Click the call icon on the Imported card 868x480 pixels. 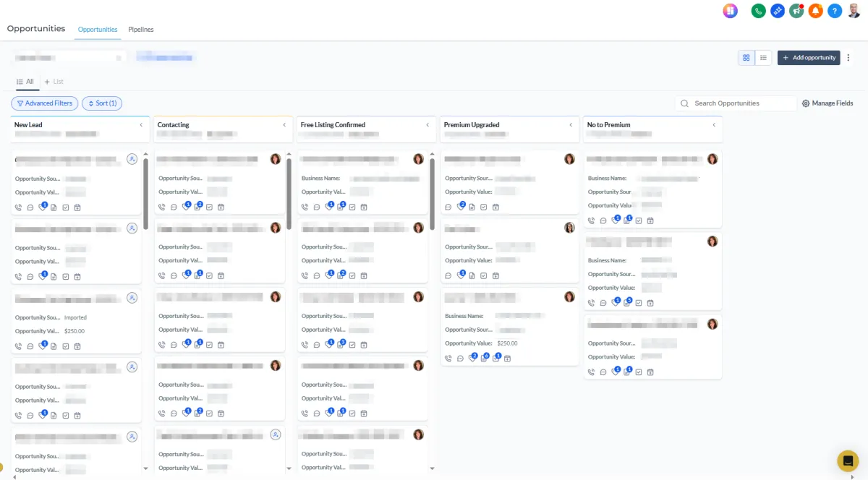click(x=18, y=345)
